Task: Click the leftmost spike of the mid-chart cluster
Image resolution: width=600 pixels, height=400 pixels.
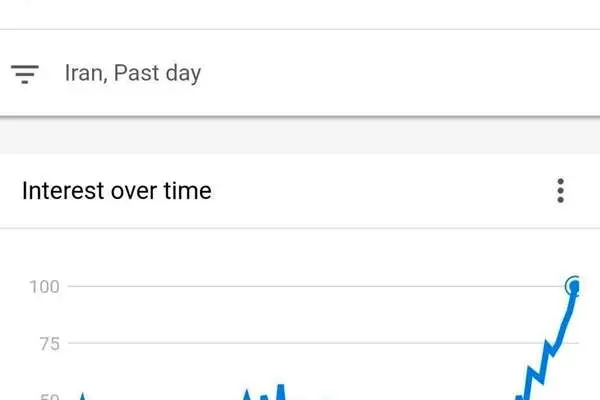Action: pyautogui.click(x=247, y=395)
